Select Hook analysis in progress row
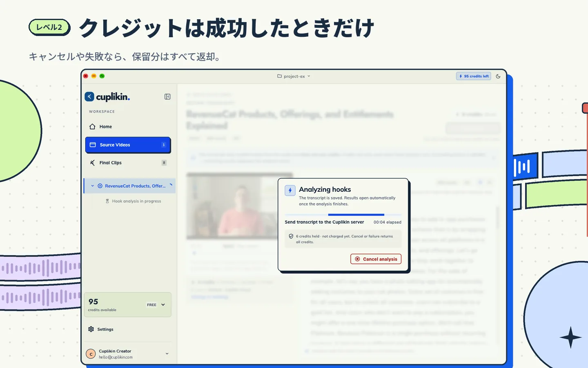588x368 pixels. (x=133, y=201)
